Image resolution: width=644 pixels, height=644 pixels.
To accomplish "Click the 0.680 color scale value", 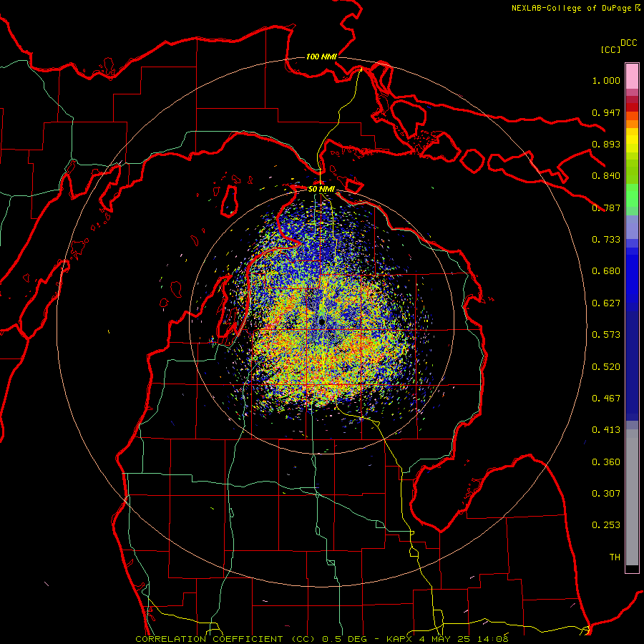I will (x=606, y=271).
